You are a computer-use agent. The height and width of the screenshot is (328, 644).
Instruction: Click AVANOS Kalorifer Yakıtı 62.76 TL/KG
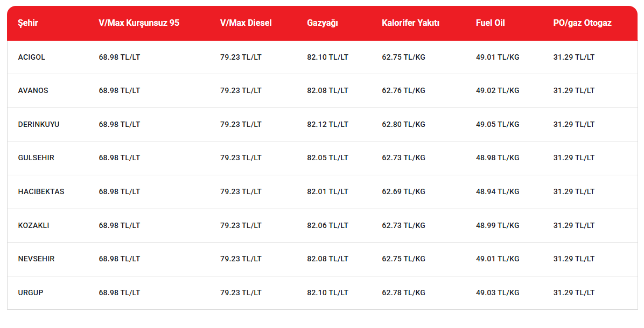[x=403, y=90]
